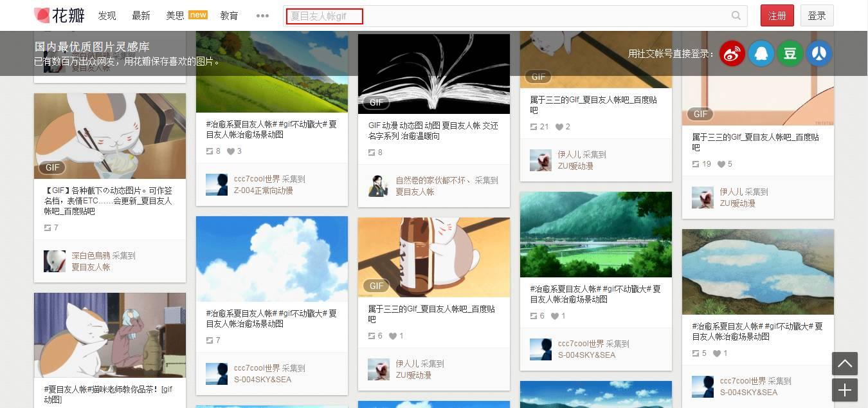Screen dimensions: 868x408
Task: Log in with the Weibo icon
Action: [732, 53]
